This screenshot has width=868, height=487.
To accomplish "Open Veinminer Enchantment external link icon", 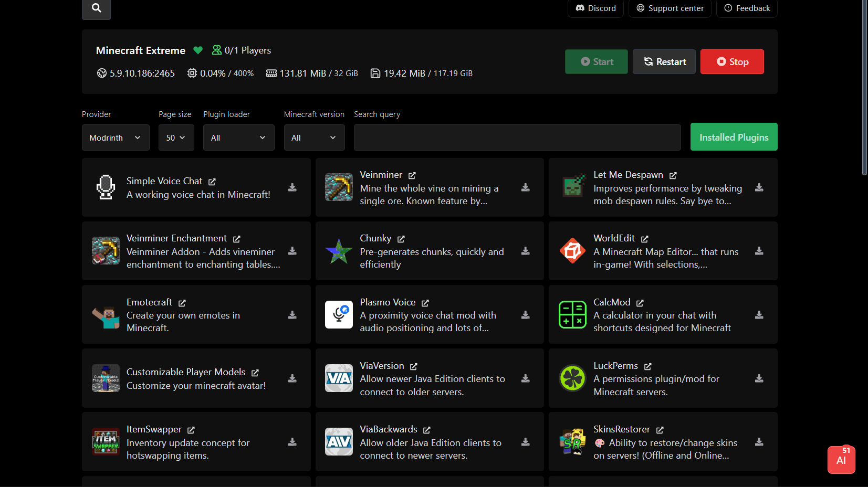I will tap(237, 239).
